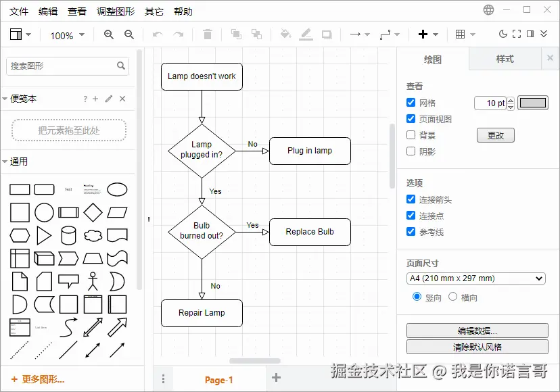Click the zoom in magnifier icon

[109, 34]
